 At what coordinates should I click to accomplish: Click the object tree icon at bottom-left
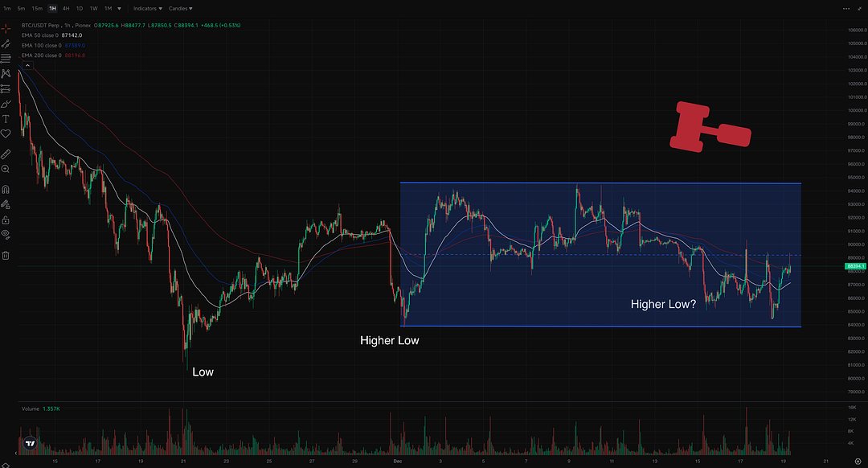(6, 464)
